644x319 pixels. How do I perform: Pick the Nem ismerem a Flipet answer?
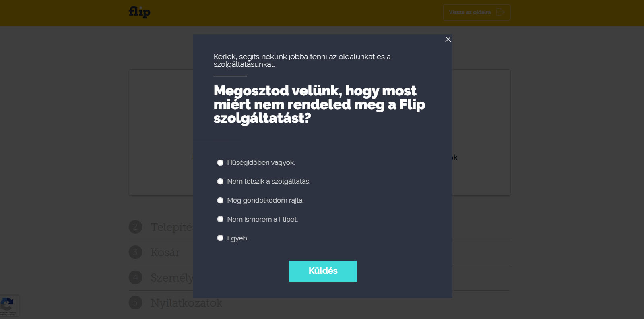coord(220,219)
